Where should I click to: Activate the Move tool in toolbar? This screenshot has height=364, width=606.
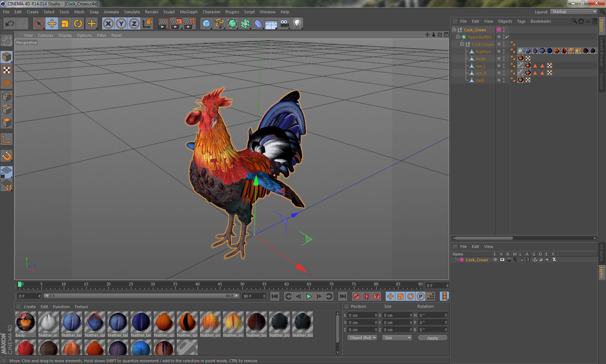[52, 24]
